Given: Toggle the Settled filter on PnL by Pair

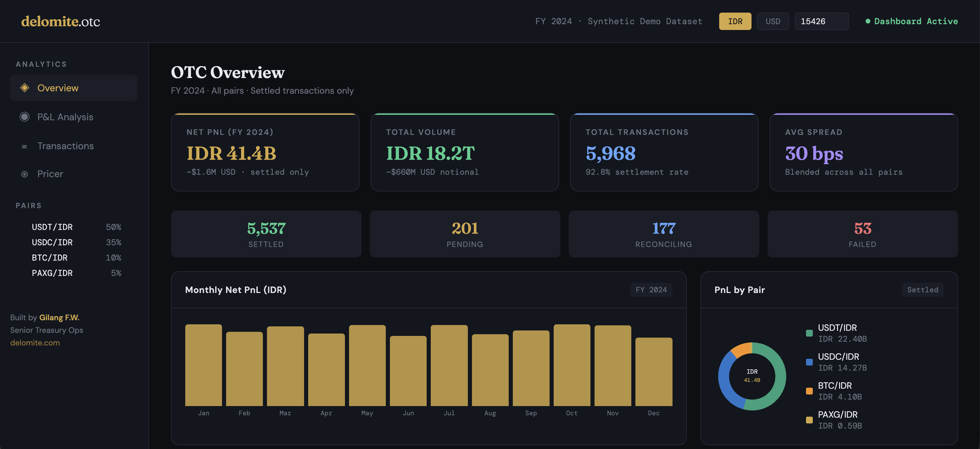Looking at the screenshot, I should [922, 290].
